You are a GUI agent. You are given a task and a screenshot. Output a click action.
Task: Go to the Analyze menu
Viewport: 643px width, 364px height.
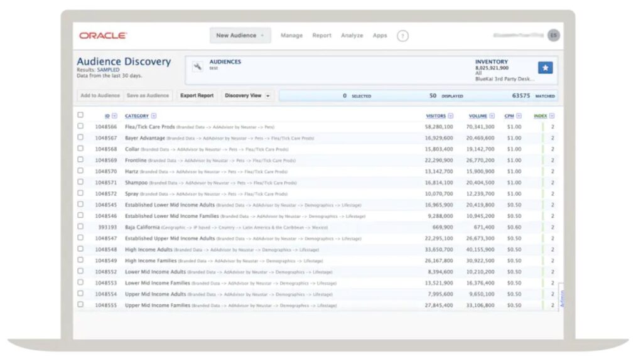point(352,36)
